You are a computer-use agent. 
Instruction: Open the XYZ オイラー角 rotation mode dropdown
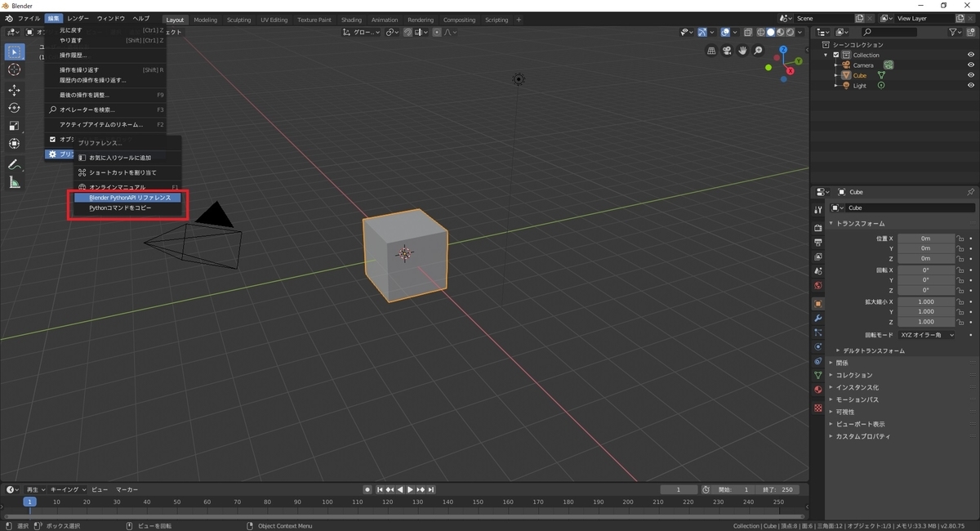point(926,335)
